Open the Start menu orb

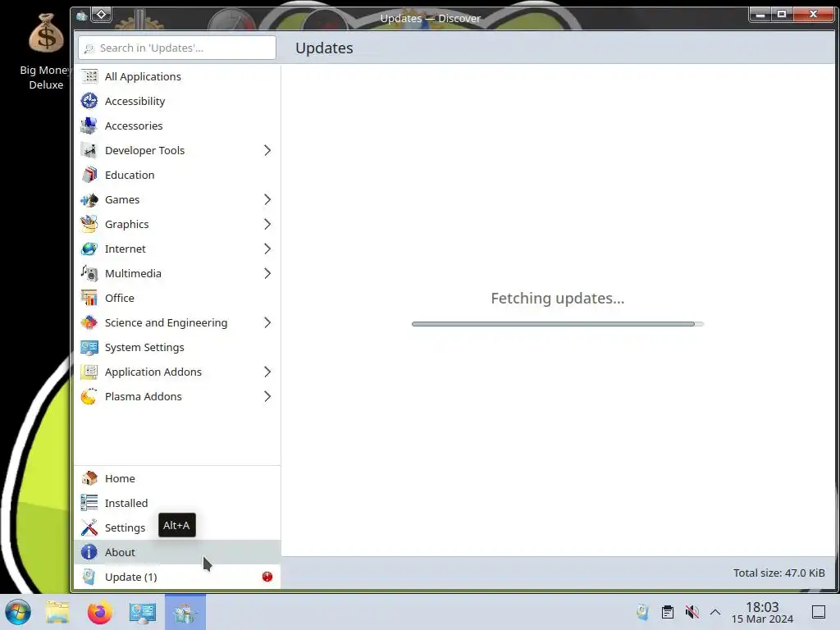coord(18,612)
